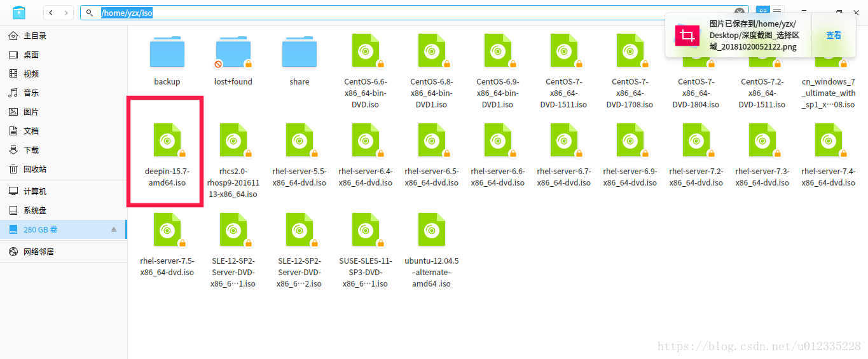Select rhcs2.0-rhosp9 iso file icon

pos(233,140)
